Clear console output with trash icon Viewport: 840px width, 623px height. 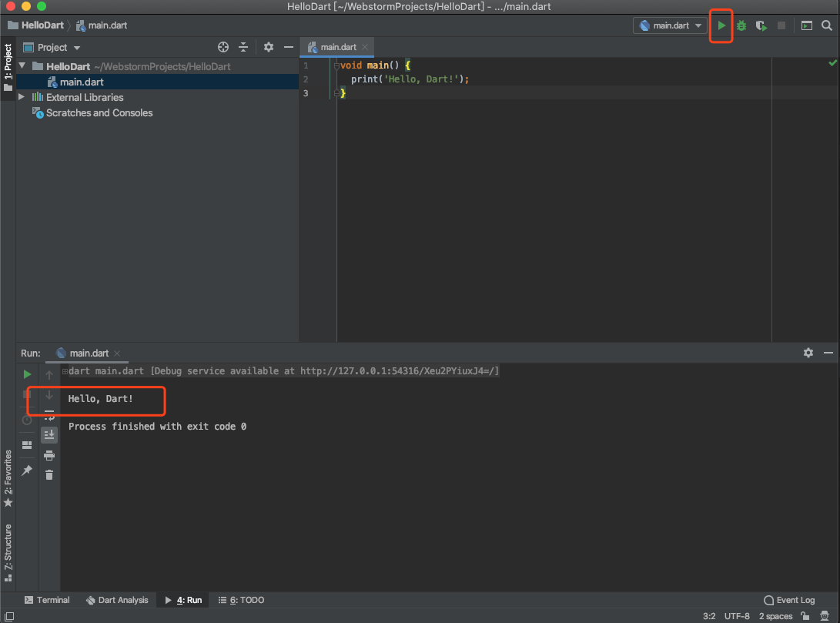click(x=49, y=474)
